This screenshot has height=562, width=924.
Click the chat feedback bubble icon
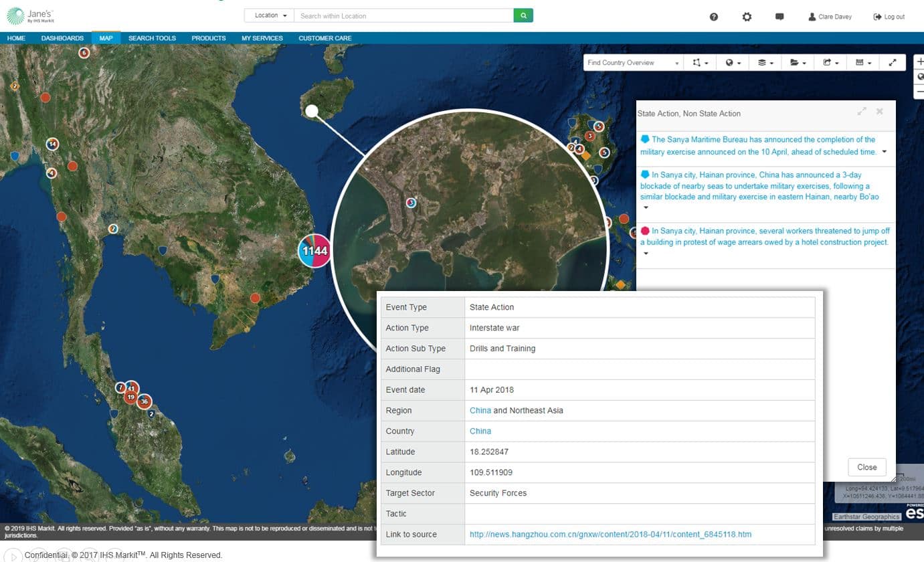point(779,17)
